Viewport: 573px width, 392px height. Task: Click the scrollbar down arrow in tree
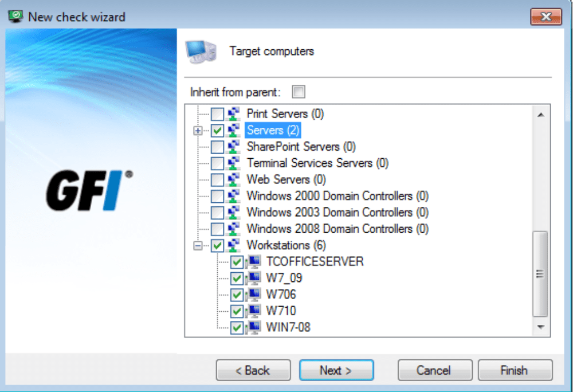541,327
